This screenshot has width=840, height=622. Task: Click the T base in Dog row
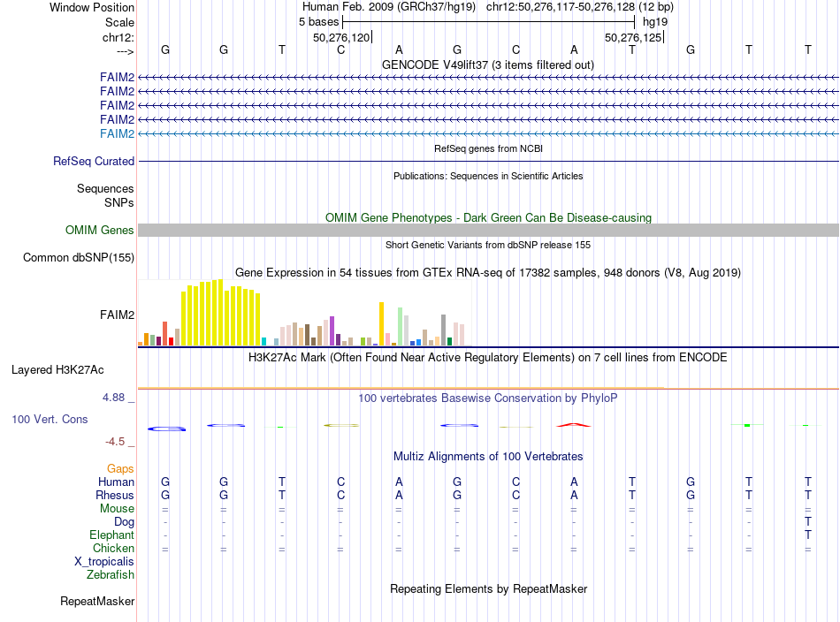click(x=808, y=521)
